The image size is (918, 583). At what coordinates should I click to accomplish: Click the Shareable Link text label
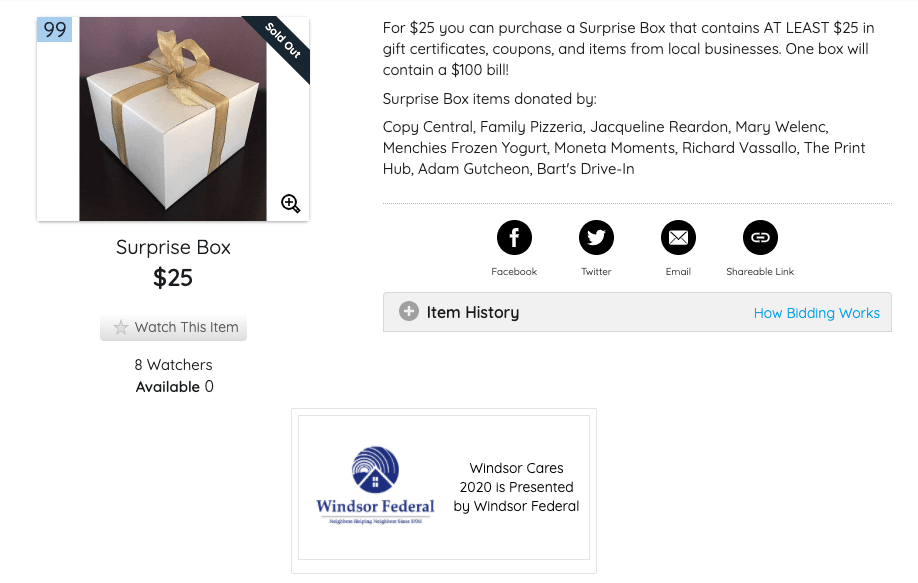click(760, 272)
